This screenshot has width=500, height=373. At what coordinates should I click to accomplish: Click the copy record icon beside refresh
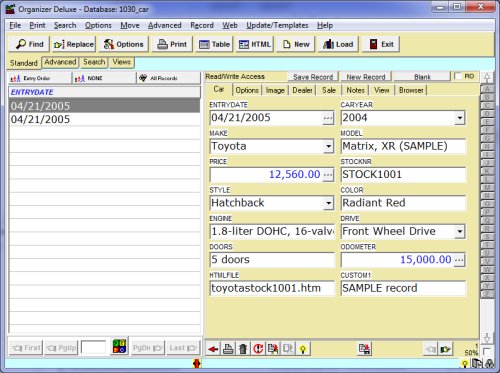coord(273,349)
